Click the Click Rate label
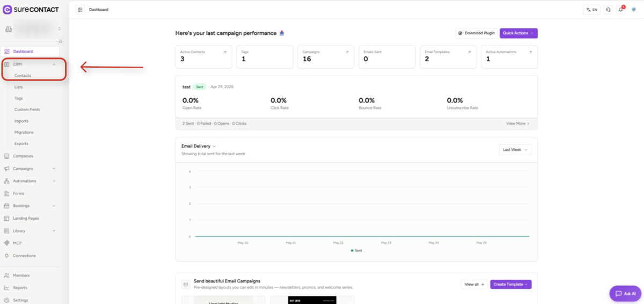The image size is (644, 304). [280, 108]
